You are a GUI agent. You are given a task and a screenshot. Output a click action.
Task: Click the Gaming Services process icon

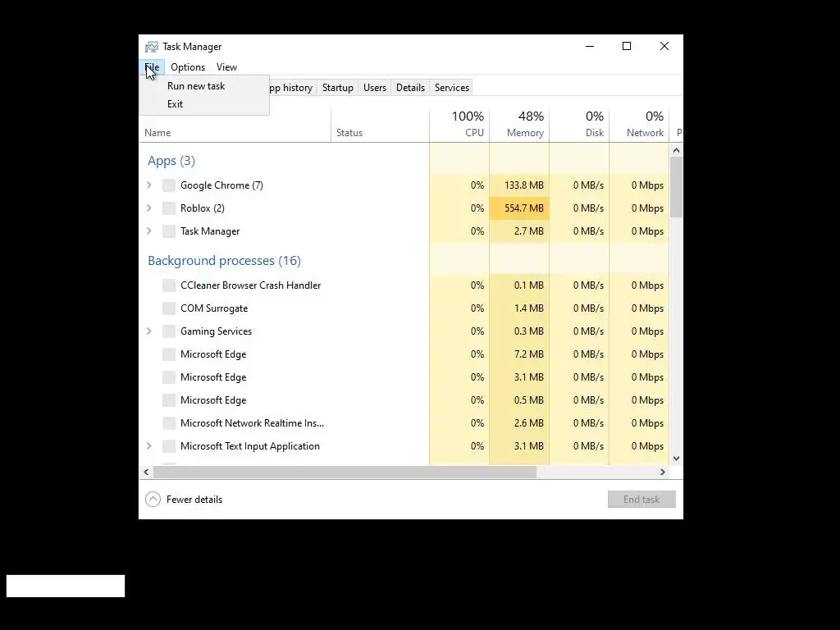click(x=169, y=331)
